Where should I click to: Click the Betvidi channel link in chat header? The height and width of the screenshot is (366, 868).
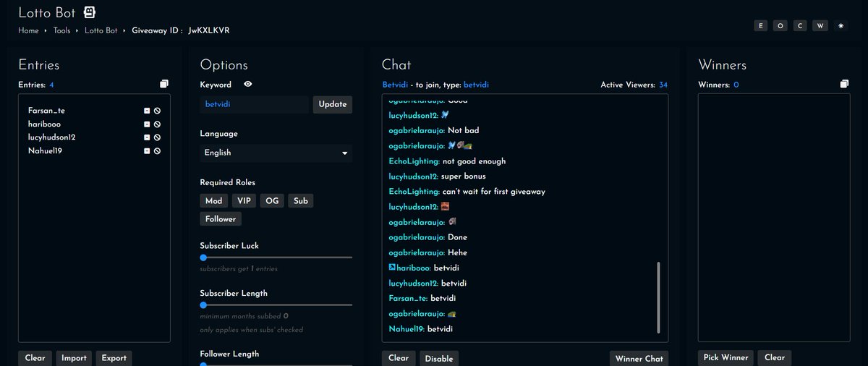[396, 85]
